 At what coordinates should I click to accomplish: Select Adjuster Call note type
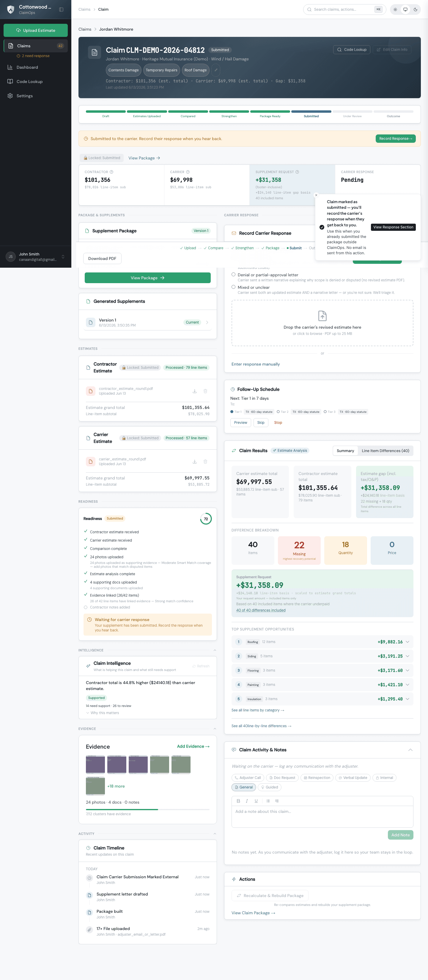click(x=248, y=778)
